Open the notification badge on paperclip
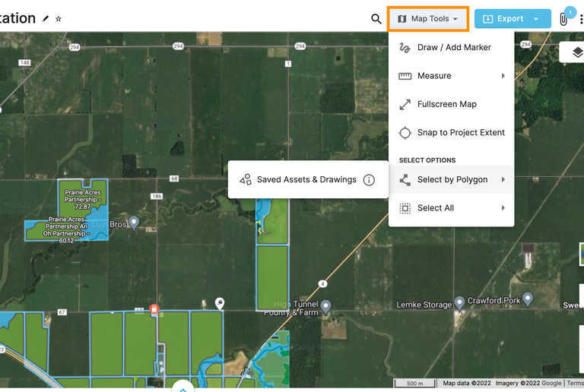584x392 pixels. 570,12
